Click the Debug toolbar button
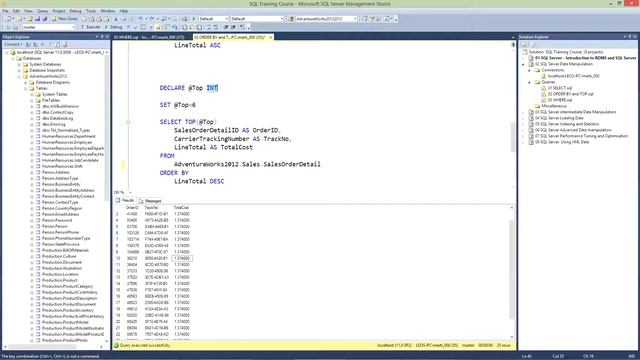 [113, 27]
